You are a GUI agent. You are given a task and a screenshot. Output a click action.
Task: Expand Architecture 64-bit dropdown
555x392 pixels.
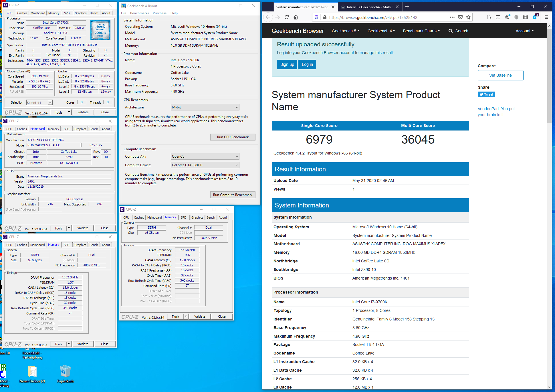point(205,107)
